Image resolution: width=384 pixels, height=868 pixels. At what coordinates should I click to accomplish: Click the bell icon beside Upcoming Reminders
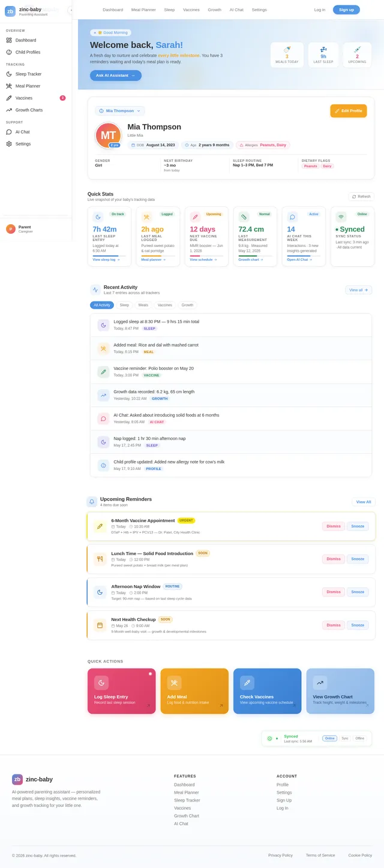pos(92,502)
